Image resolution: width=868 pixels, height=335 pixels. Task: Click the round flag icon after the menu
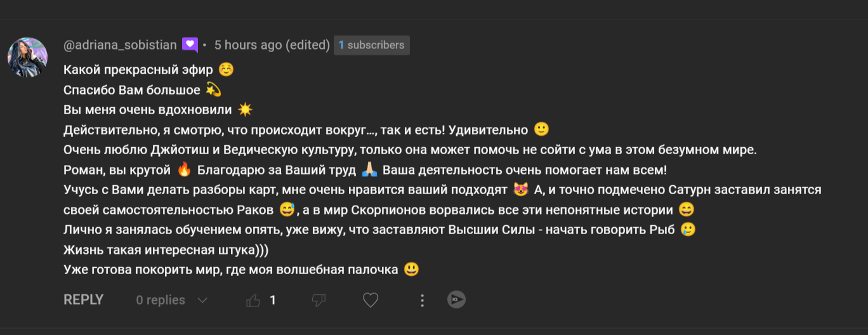pyautogui.click(x=456, y=300)
